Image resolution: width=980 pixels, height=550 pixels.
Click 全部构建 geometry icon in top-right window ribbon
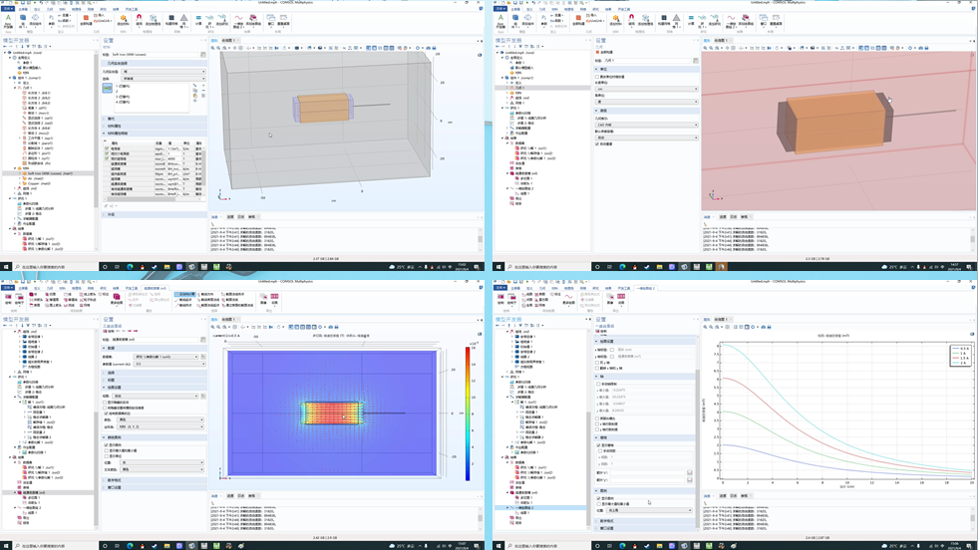tap(578, 18)
